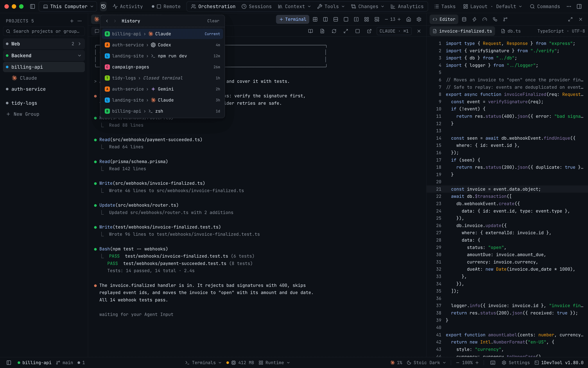Select the invoice-finalized.ts editor tab
Image resolution: width=588 pixels, height=368 pixels.
point(462,31)
